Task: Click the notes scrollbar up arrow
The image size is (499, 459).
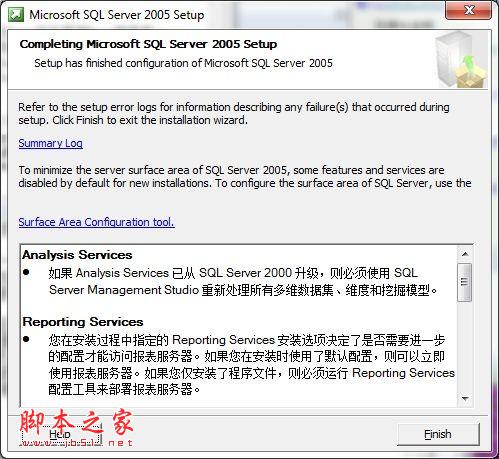Action: tap(465, 254)
